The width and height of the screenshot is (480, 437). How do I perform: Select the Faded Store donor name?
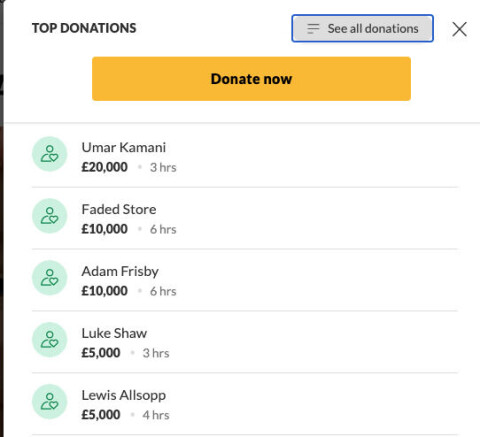119,209
